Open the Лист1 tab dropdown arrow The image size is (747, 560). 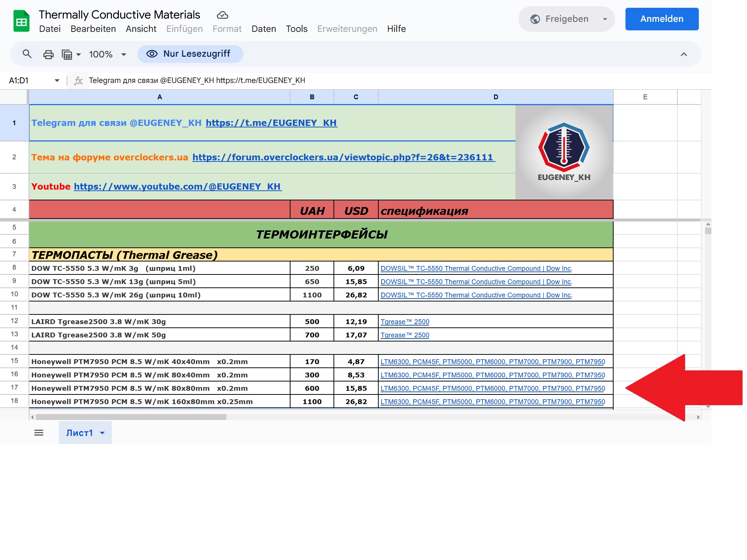pyautogui.click(x=102, y=433)
